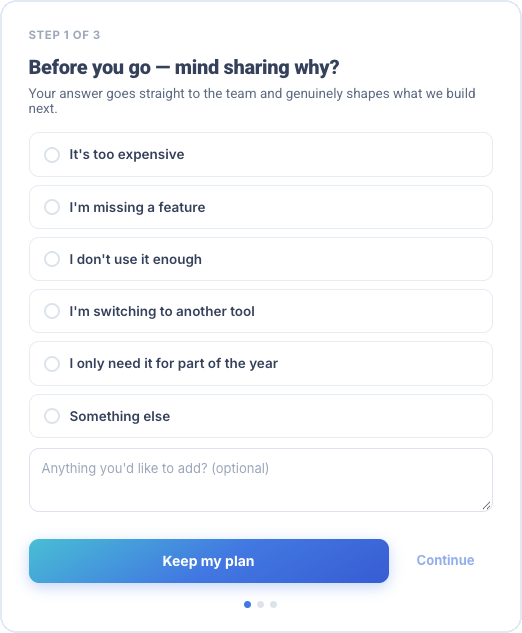Jump to step two via middle pagination dot

260,604
